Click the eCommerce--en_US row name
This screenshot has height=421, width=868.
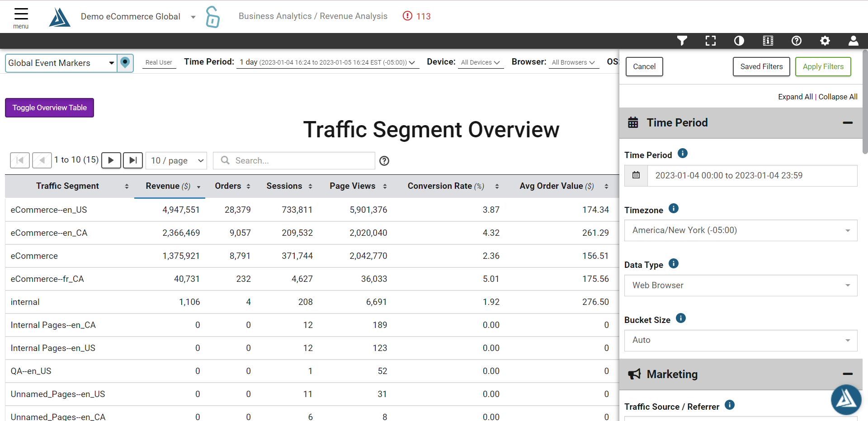click(49, 210)
